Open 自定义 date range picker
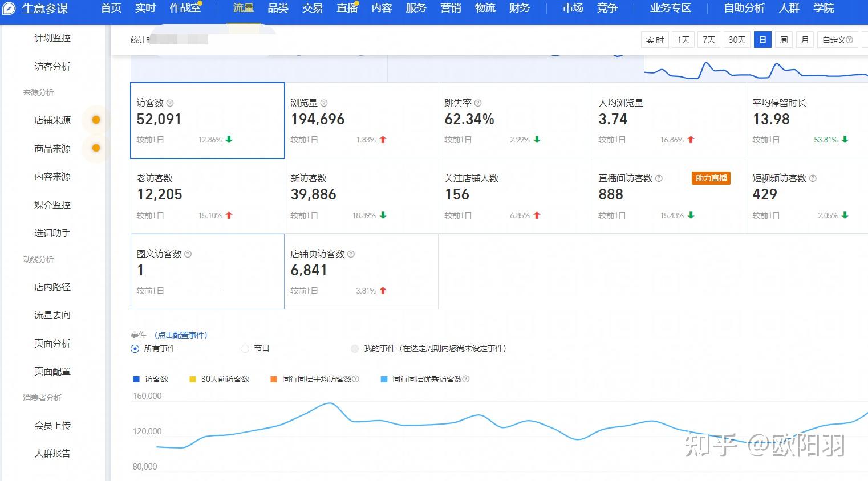 (x=837, y=40)
